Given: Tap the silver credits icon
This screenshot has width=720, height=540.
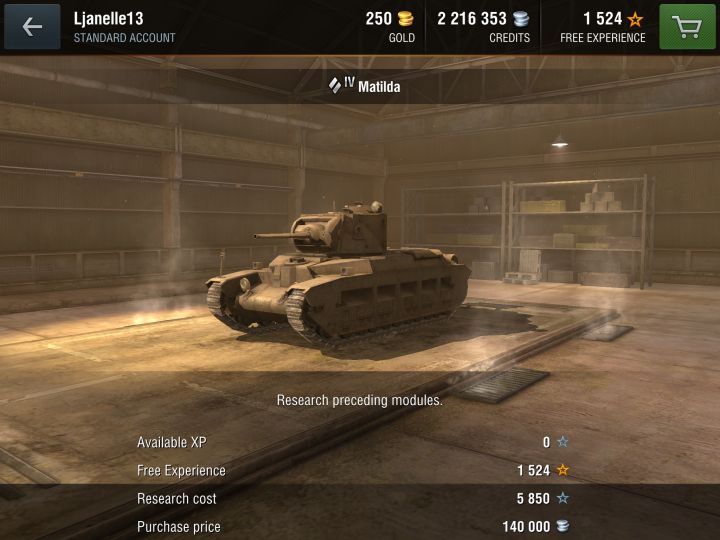Looking at the screenshot, I should 521,19.
